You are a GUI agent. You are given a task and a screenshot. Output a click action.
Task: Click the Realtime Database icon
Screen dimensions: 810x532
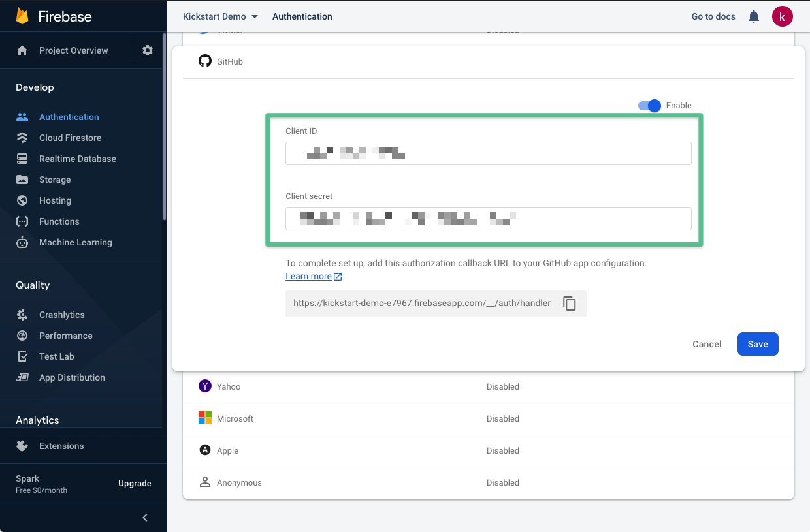[22, 159]
